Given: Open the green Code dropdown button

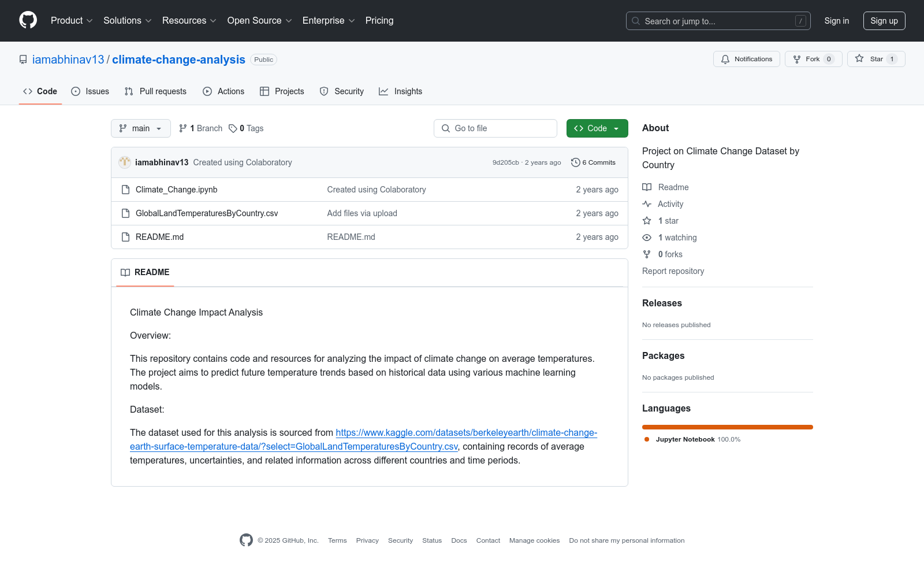Looking at the screenshot, I should [597, 128].
